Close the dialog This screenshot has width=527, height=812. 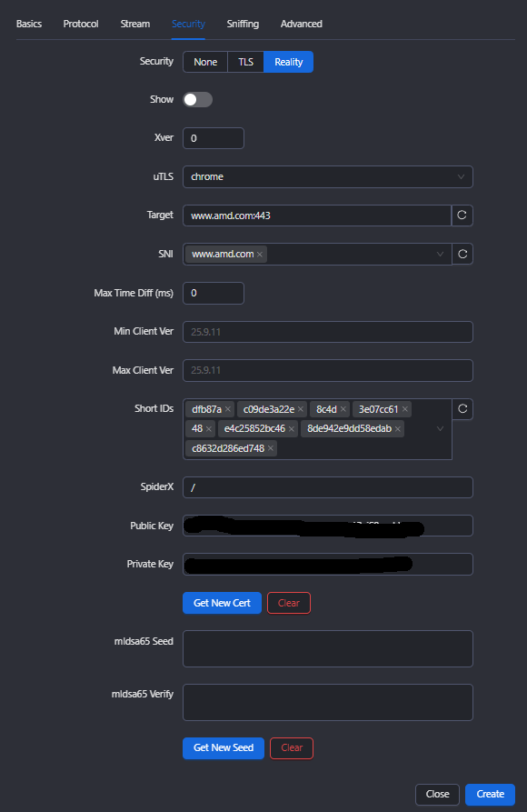[437, 795]
